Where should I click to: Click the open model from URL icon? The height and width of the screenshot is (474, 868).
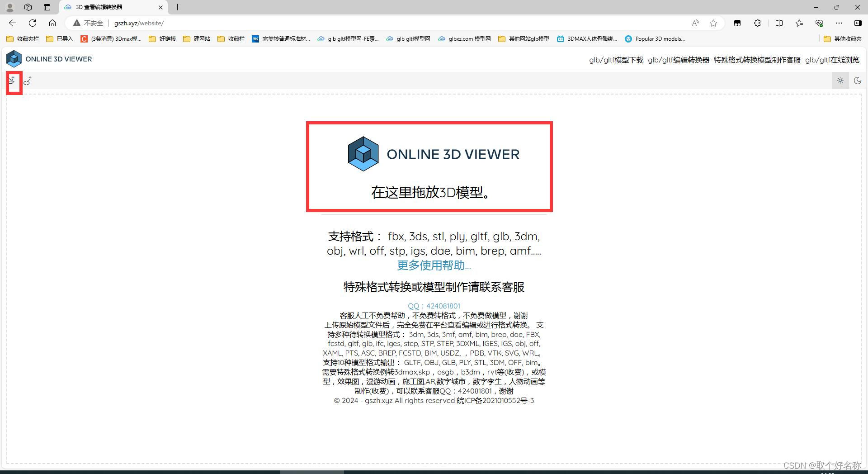pos(28,81)
